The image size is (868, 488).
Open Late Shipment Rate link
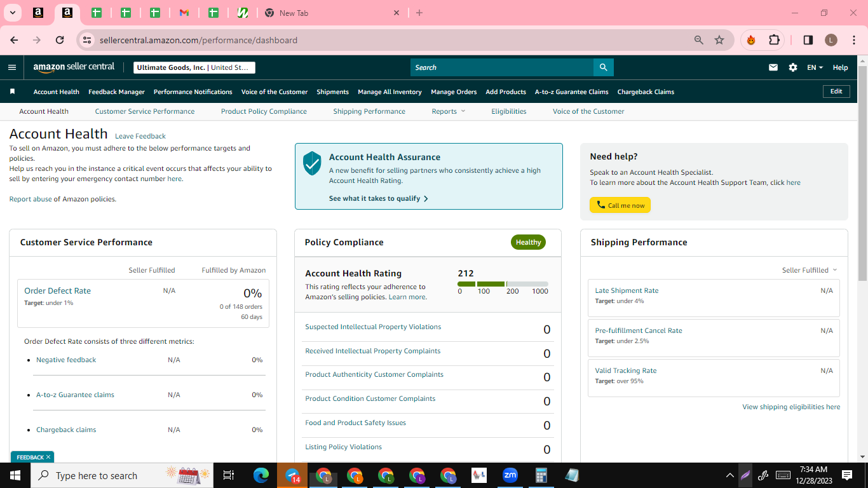(x=627, y=290)
